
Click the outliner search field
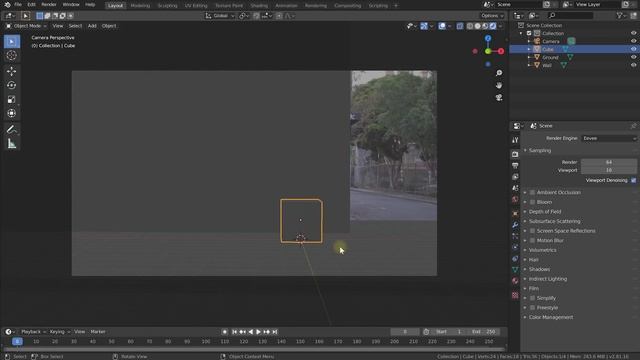tap(570, 16)
